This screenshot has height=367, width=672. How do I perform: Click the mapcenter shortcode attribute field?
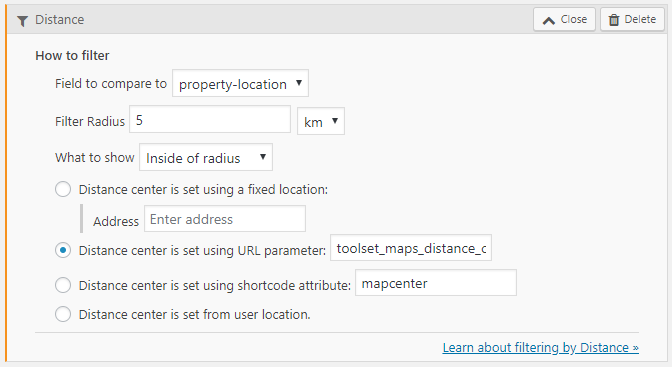point(436,283)
